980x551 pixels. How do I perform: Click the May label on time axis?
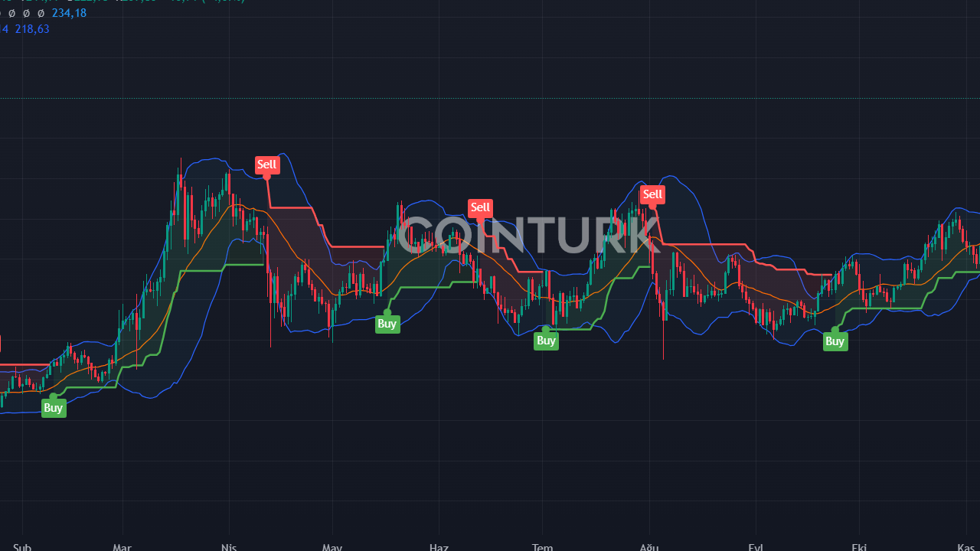[x=332, y=546]
